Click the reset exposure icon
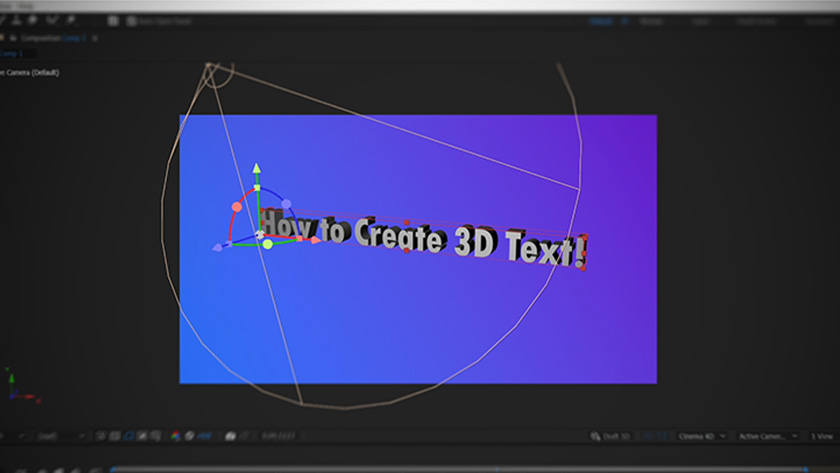 [x=190, y=436]
